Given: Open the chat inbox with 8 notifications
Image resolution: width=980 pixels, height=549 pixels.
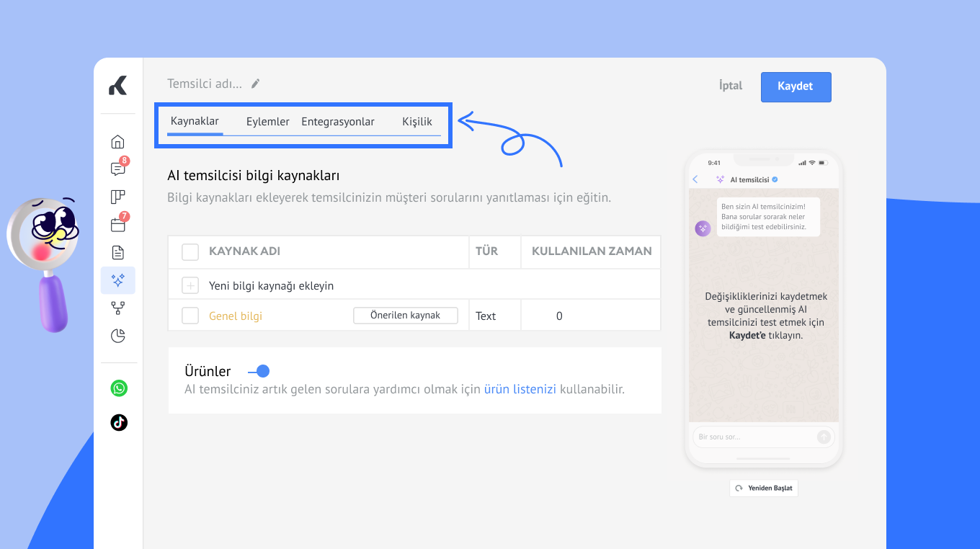Looking at the screenshot, I should (x=118, y=169).
